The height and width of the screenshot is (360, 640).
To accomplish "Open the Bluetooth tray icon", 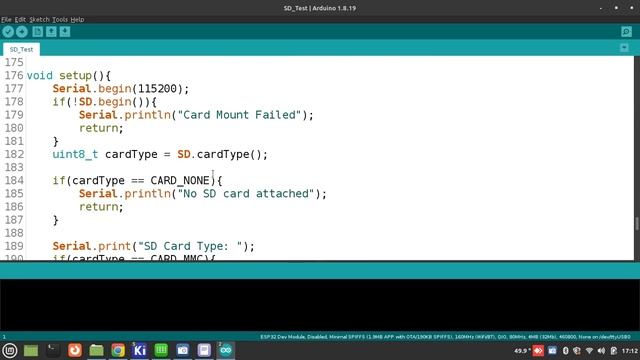I will coord(565,351).
